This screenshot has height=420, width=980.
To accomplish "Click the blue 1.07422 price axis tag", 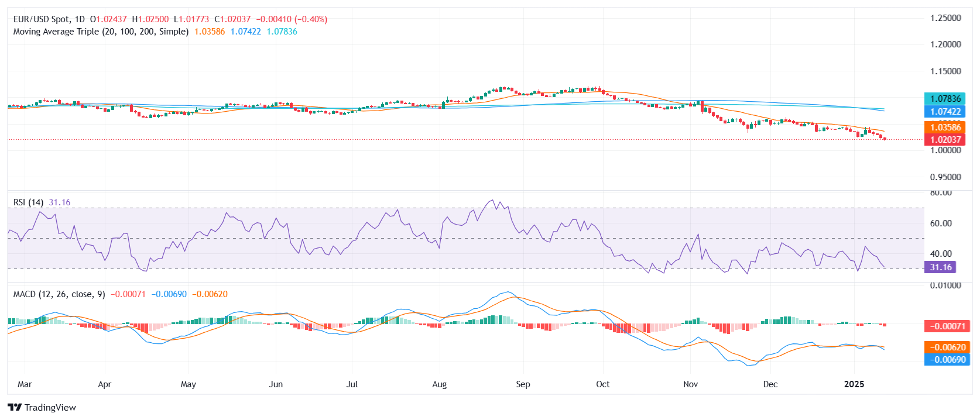I will click(x=945, y=112).
